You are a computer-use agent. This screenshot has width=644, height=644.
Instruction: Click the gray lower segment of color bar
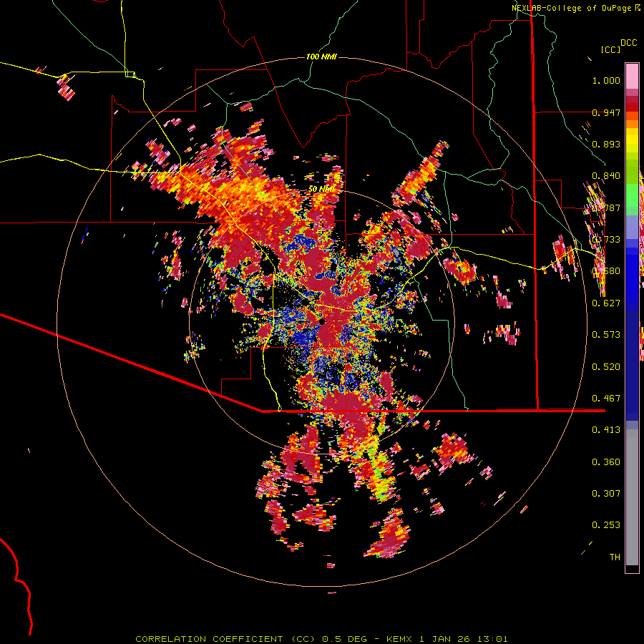pyautogui.click(x=632, y=497)
